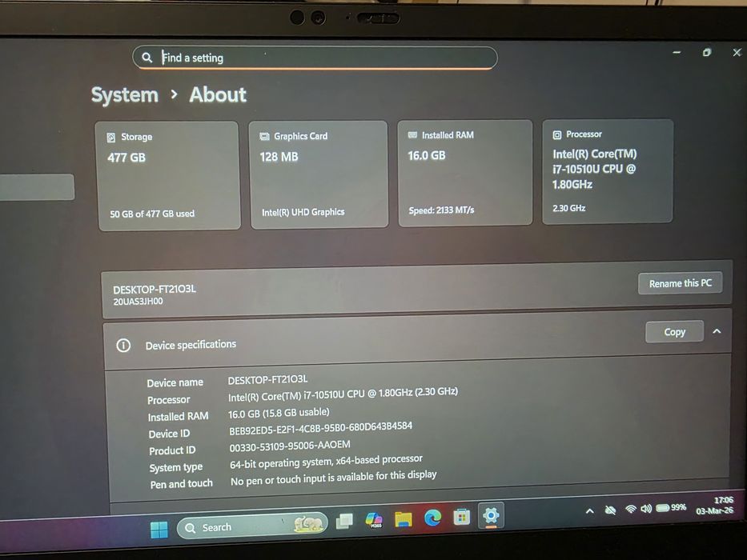747x560 pixels.
Task: Click the Installed RAM chip icon
Action: click(x=412, y=135)
